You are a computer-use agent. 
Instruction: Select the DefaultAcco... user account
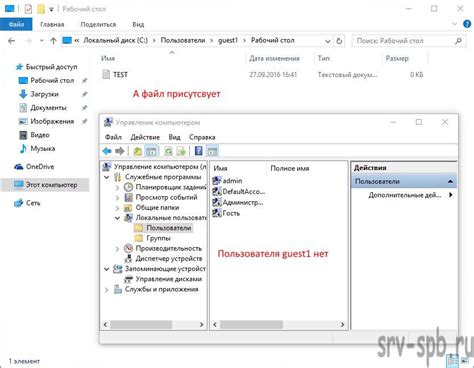click(x=239, y=191)
